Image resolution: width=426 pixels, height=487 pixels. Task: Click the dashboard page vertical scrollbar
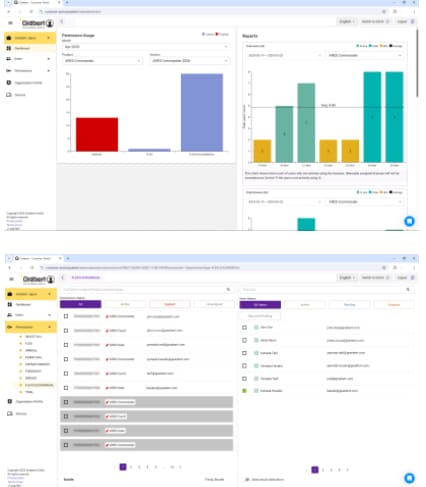click(x=417, y=63)
